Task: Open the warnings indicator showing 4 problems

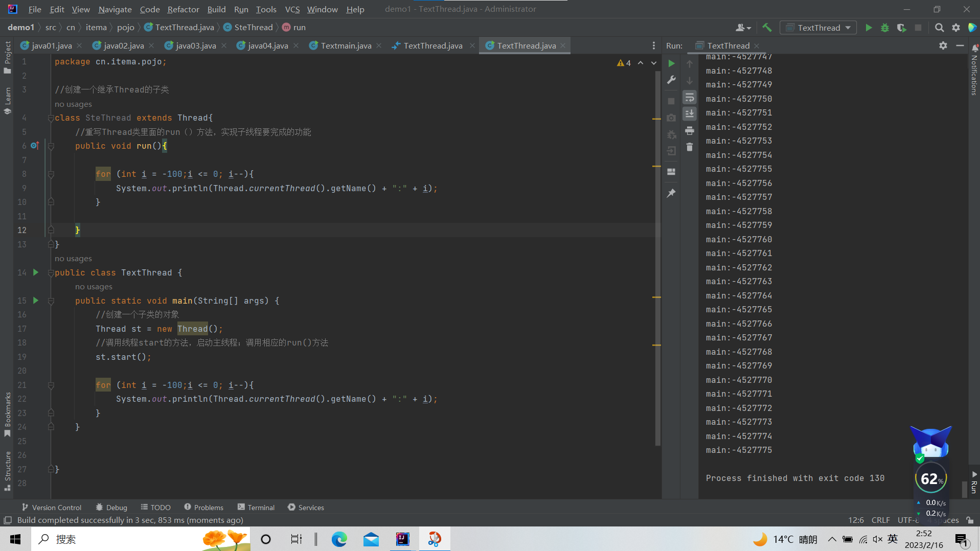Action: point(624,63)
